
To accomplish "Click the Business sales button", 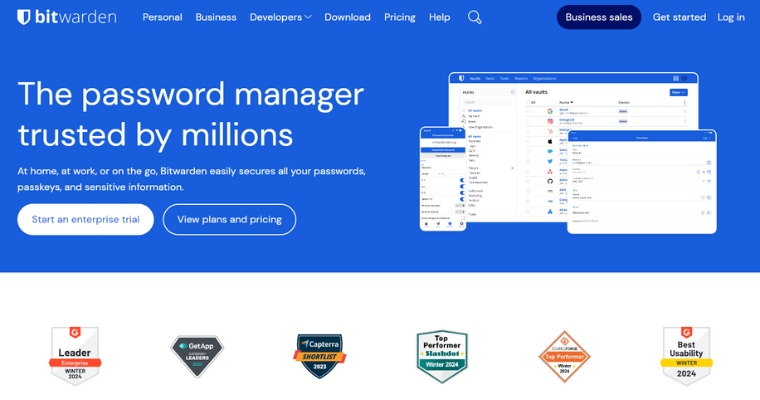I will (599, 17).
